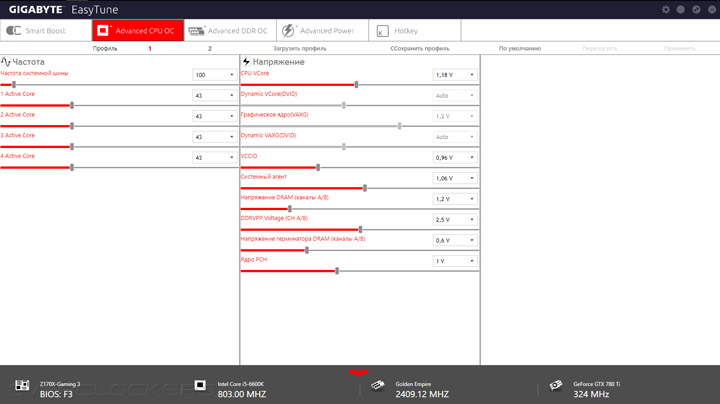Click the Dynamic VCore(DVID) slider handle
The image size is (720, 404).
(x=343, y=105)
